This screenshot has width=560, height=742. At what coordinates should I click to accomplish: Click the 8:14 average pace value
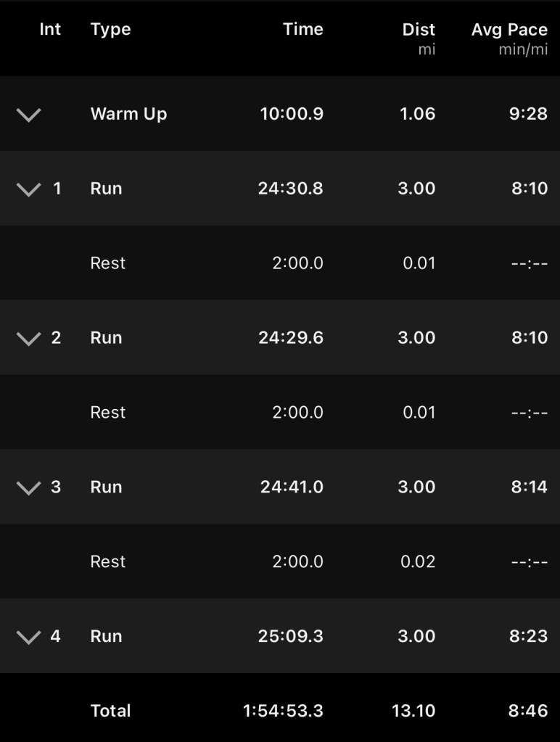[529, 487]
